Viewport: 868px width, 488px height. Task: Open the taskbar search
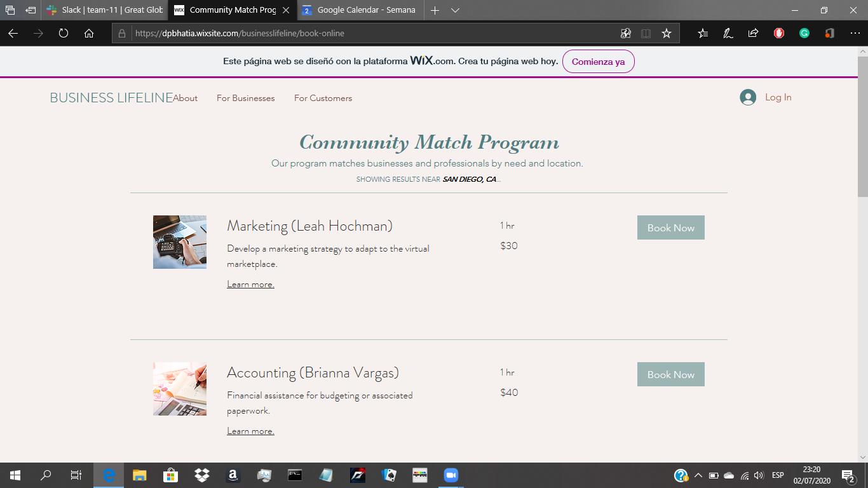pyautogui.click(x=46, y=475)
